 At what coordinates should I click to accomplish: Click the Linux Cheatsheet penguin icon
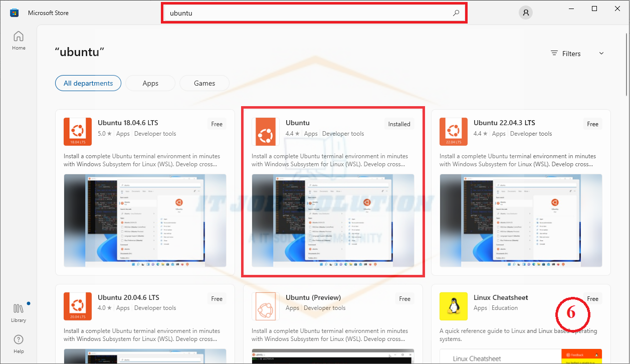click(x=454, y=306)
